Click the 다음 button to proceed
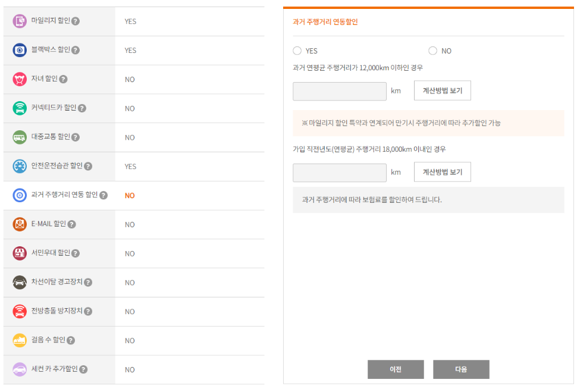The height and width of the screenshot is (392, 577). pos(462,369)
